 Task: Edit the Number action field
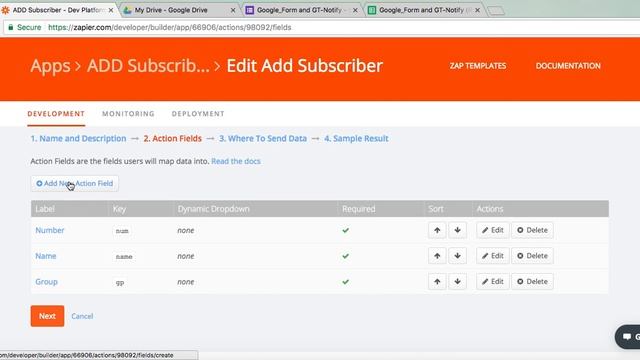[x=493, y=230]
